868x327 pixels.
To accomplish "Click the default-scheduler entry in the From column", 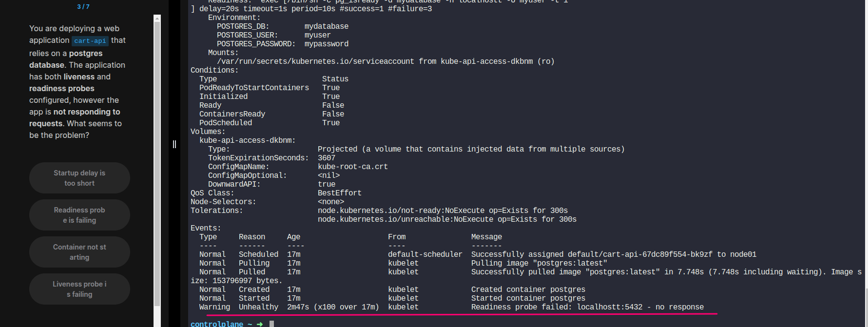I will 425,254.
